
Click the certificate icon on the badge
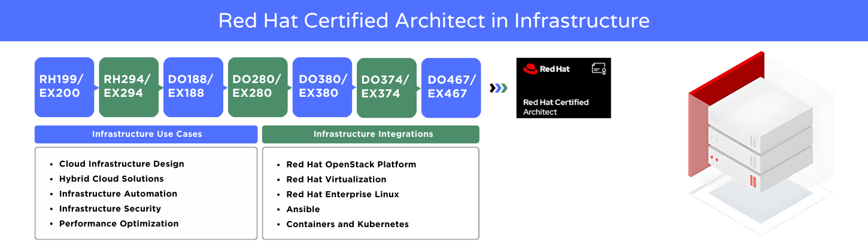(x=599, y=69)
